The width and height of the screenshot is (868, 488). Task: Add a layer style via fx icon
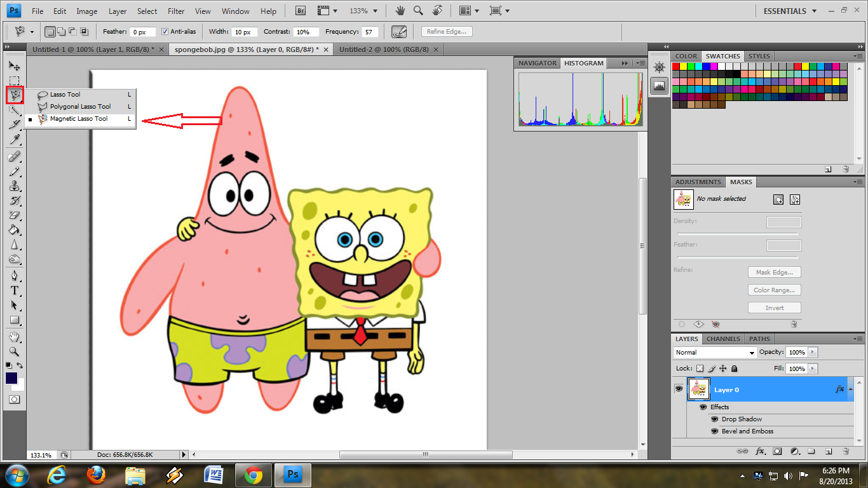tap(760, 451)
